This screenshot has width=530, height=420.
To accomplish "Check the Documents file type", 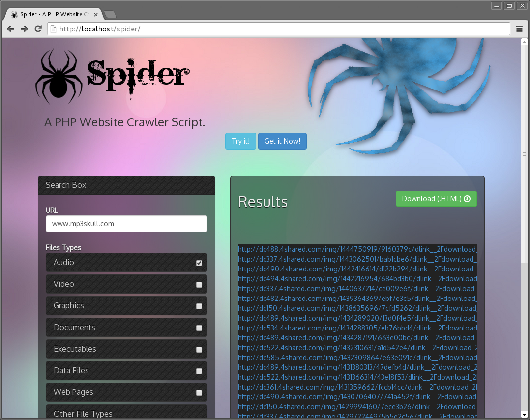I will coord(199,328).
